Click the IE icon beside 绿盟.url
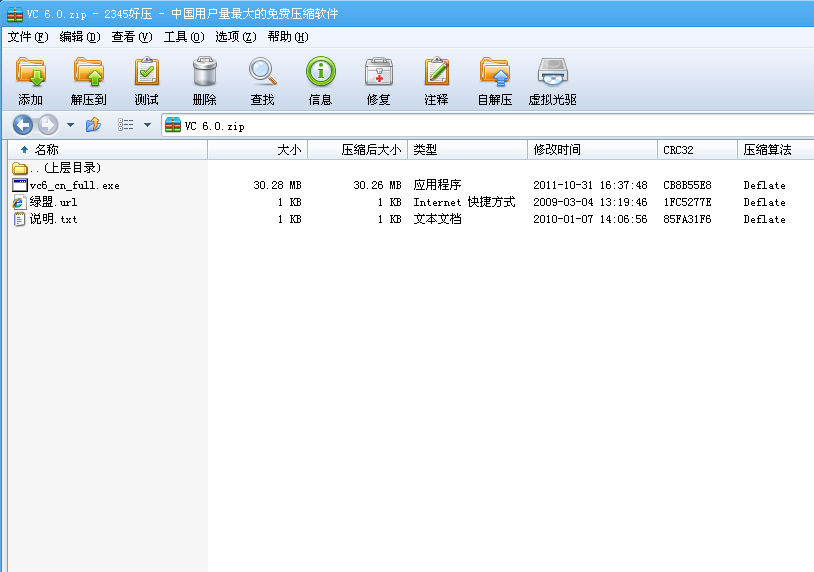The image size is (814, 572). point(19,202)
